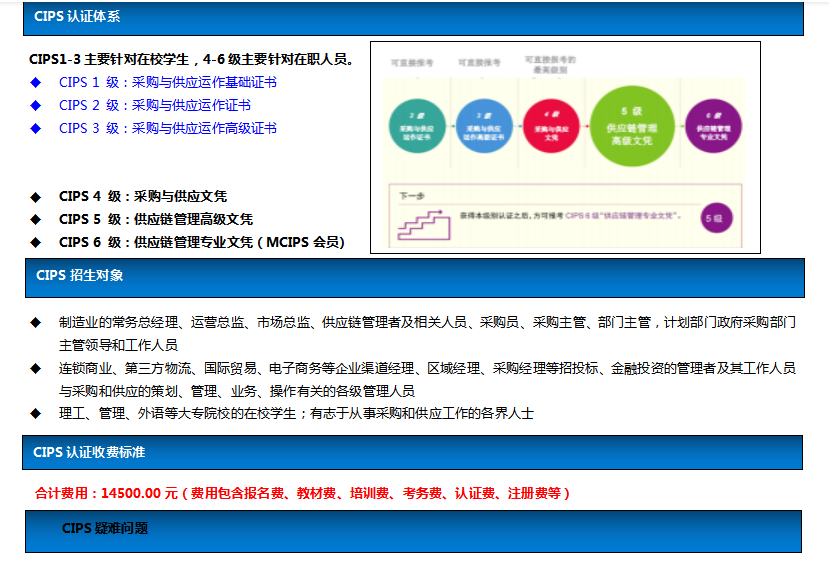The height and width of the screenshot is (561, 829).
Task: Click the paragraph starting 连锁商业、第三方物流
Action: click(427, 380)
